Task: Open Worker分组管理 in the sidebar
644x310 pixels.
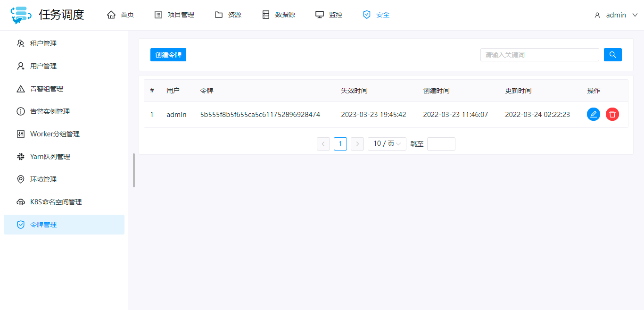Action: point(55,134)
